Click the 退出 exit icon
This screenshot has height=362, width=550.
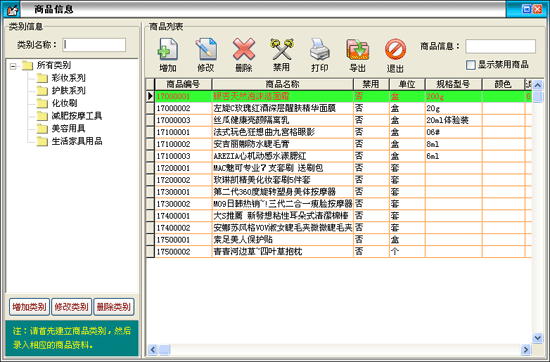coord(395,49)
